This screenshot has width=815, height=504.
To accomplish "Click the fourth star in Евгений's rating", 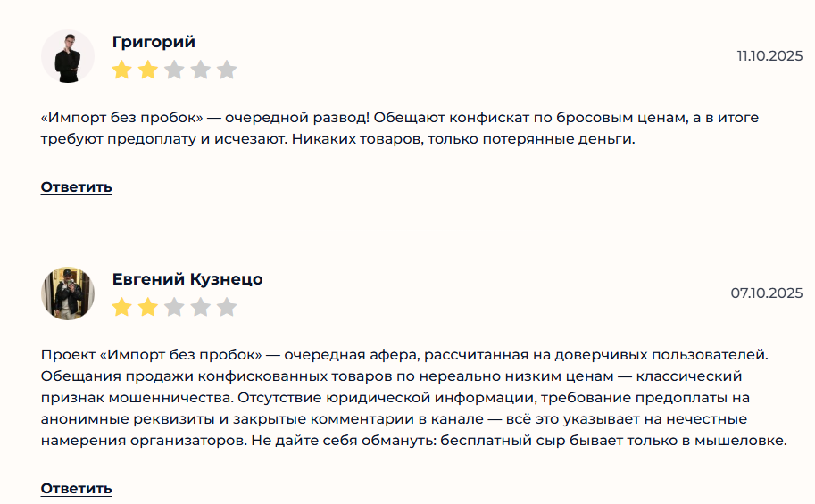I will [201, 308].
